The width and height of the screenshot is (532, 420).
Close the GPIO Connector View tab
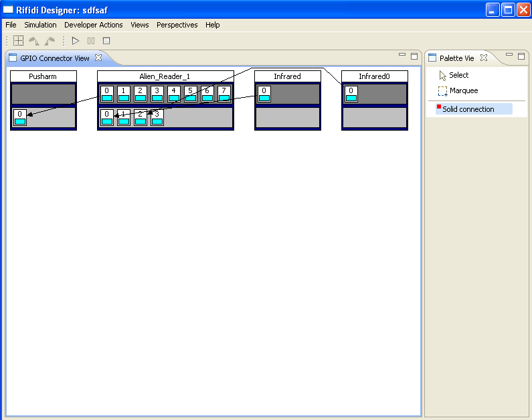tap(98, 58)
